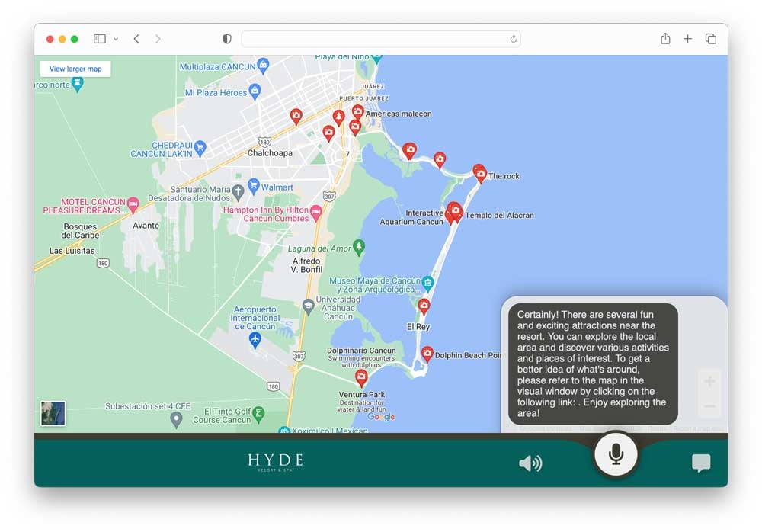Select the Ventura Park map pin
The width and height of the screenshot is (762, 532).
click(361, 377)
